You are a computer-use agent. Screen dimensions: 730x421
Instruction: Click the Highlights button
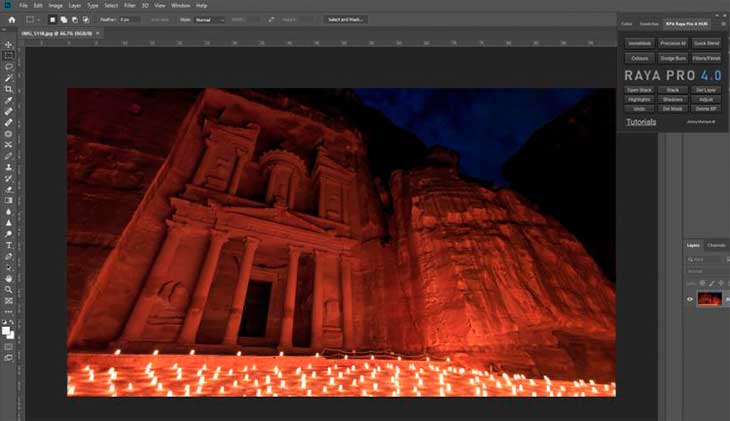click(x=639, y=99)
